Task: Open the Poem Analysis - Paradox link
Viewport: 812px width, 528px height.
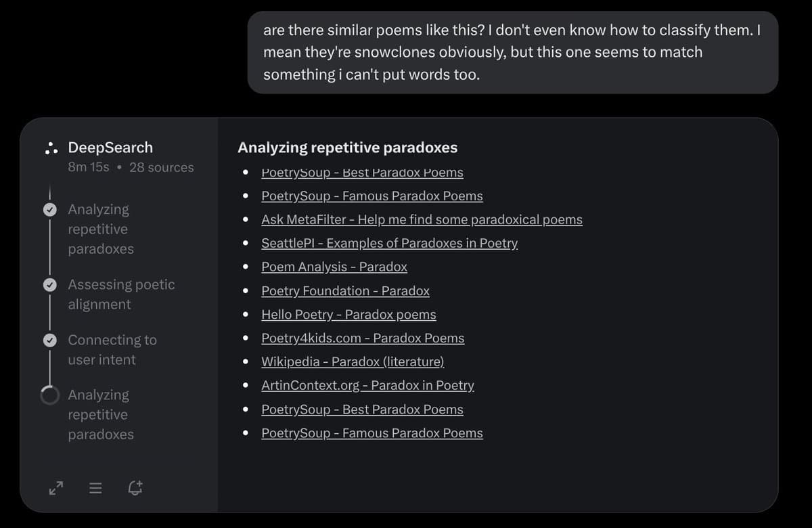Action: tap(334, 267)
